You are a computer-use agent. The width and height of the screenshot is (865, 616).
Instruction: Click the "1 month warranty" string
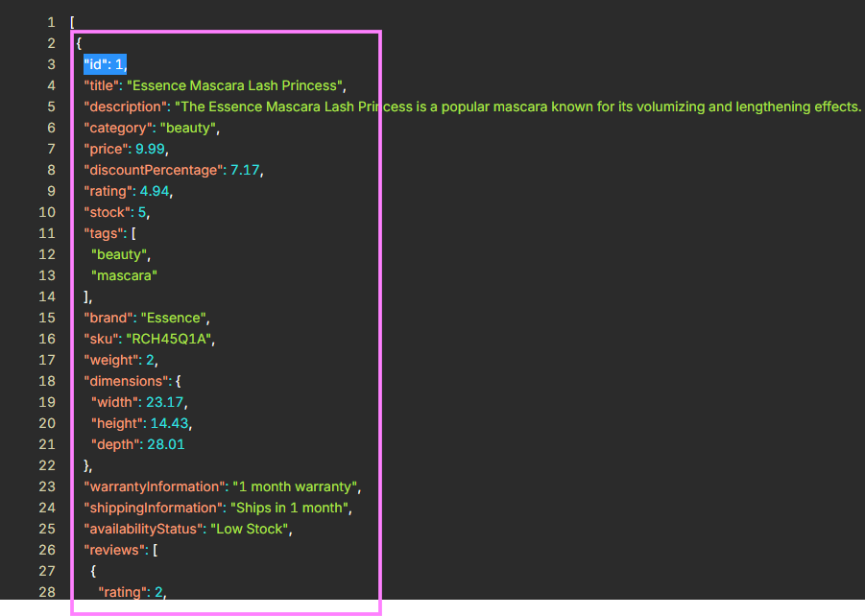tap(295, 487)
